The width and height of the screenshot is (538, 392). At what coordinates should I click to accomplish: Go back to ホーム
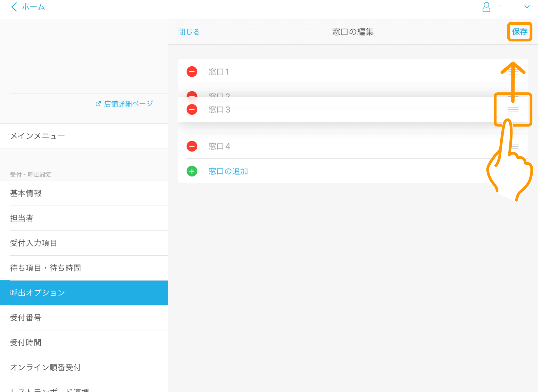click(x=33, y=7)
